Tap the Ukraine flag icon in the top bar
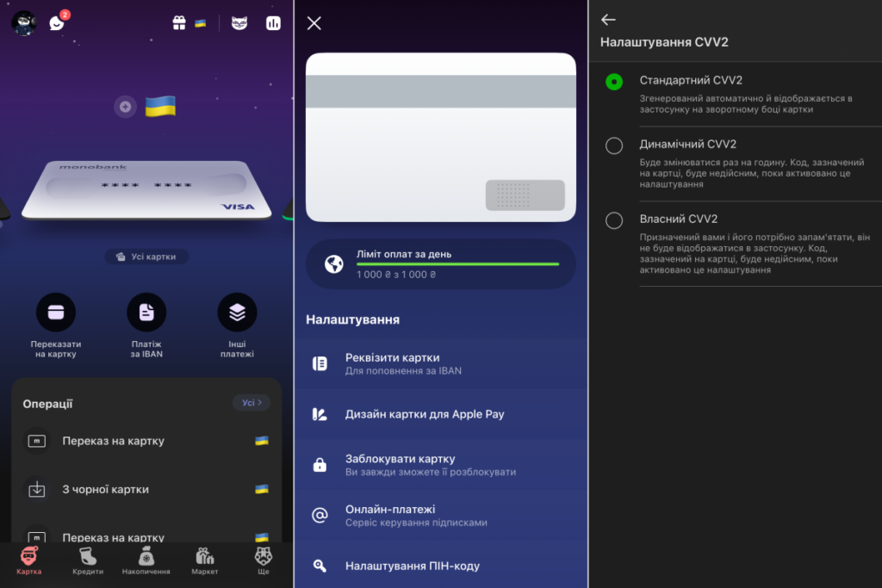 pyautogui.click(x=203, y=22)
